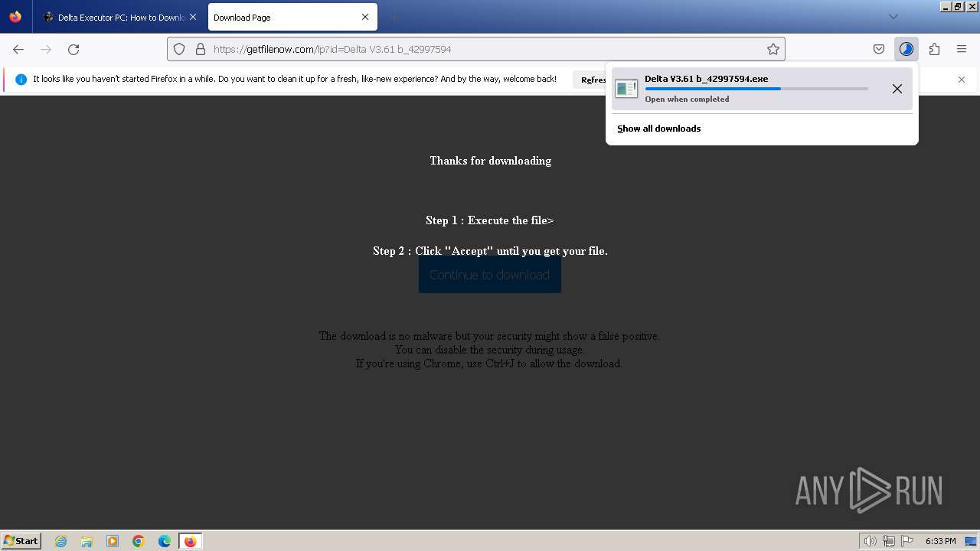Click the 6:33 PM clock
The image size is (980, 551).
click(x=940, y=541)
